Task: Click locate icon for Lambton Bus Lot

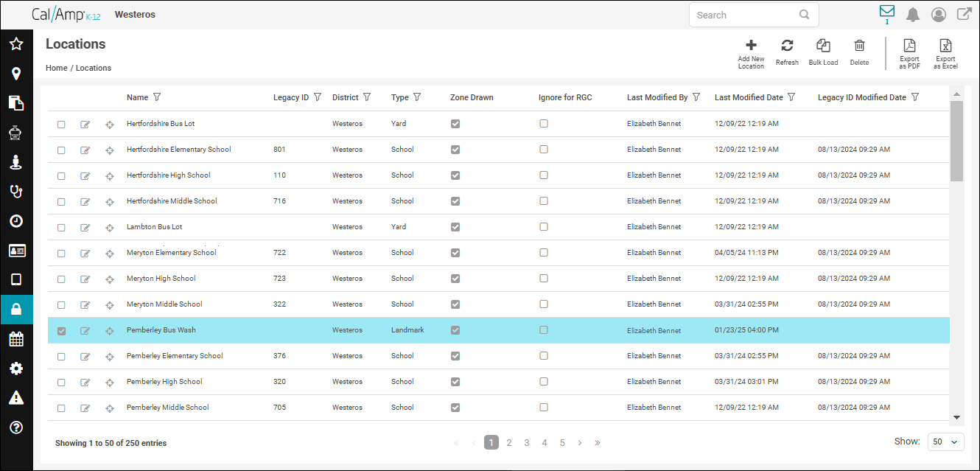Action: click(110, 227)
